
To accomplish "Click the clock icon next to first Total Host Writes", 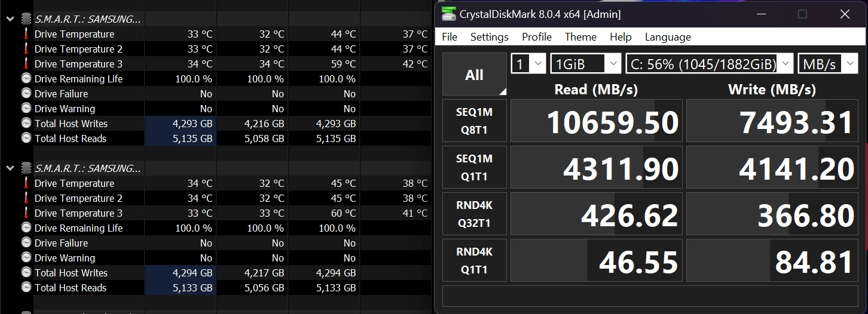I will pyautogui.click(x=26, y=124).
